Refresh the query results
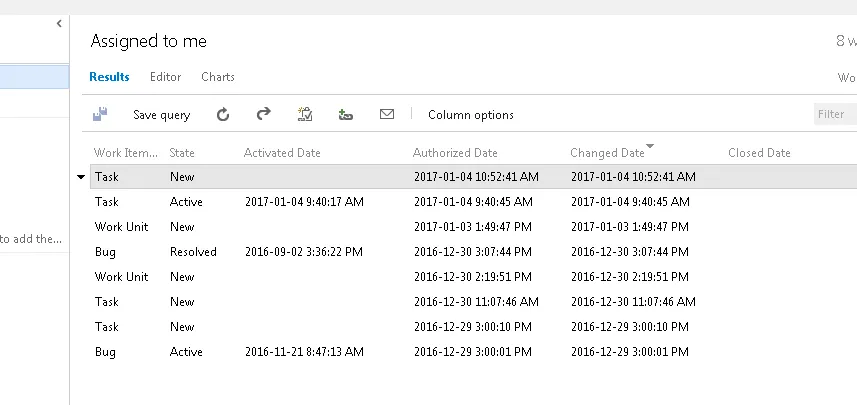Image resolution: width=857 pixels, height=405 pixels. 223,115
